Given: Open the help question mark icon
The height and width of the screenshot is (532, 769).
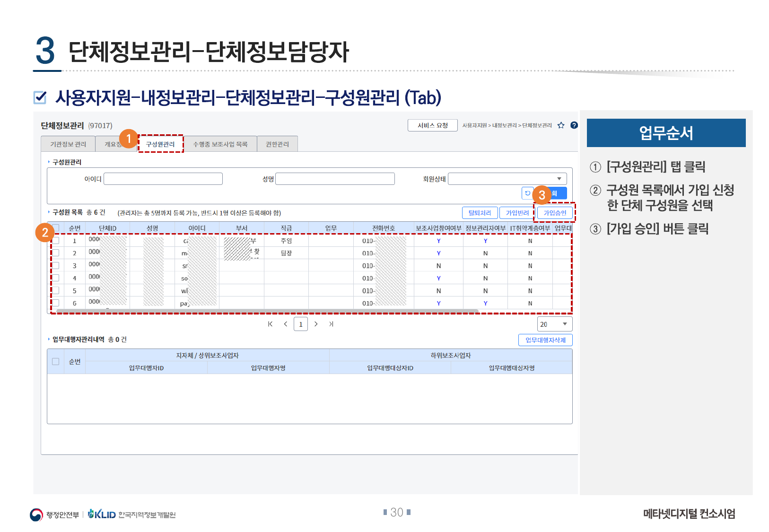Looking at the screenshot, I should tap(574, 125).
